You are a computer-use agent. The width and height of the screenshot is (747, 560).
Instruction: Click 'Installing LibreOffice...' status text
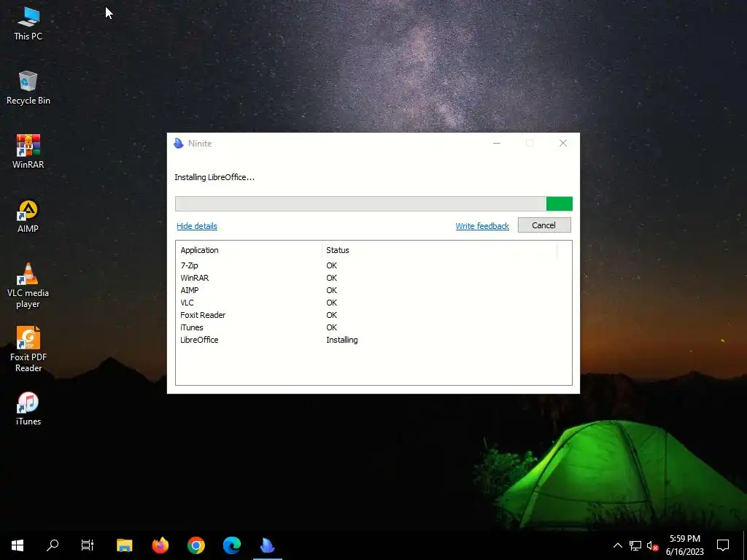click(214, 177)
